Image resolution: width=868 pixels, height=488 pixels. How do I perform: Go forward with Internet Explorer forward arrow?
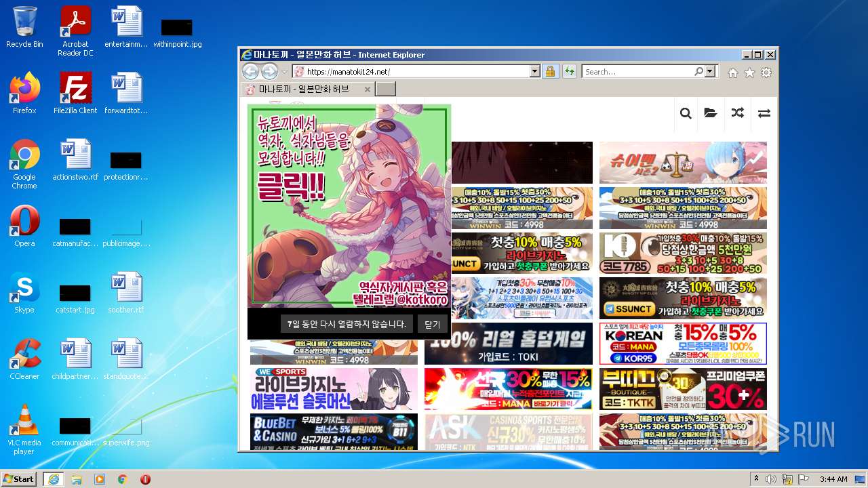pos(269,71)
